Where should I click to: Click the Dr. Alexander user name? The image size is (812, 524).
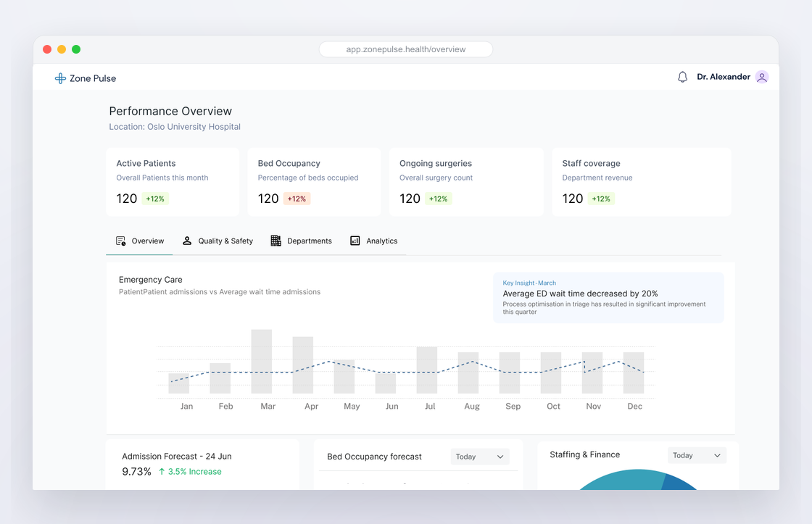pos(724,77)
